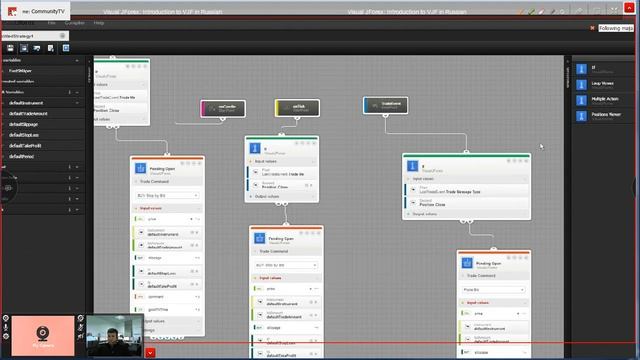Click the microphone icon beside My Camera
Image resolution: width=640 pixels, height=360 pixels.
click(6, 327)
